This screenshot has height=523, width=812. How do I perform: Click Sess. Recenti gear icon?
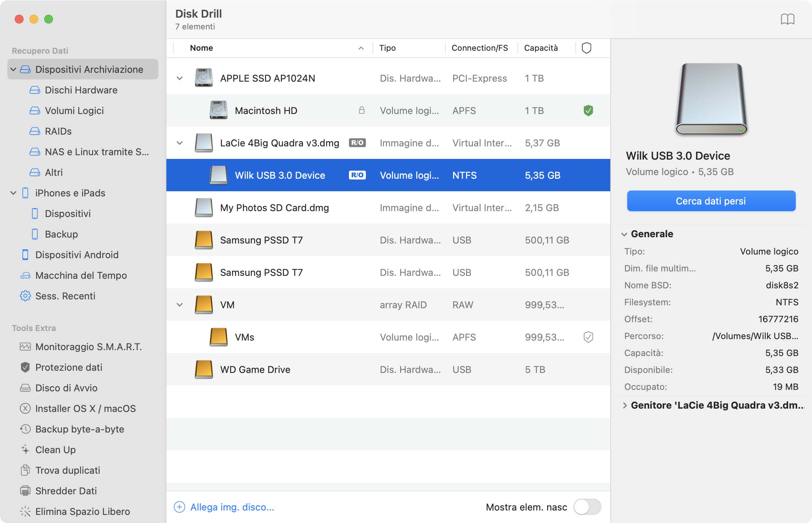(25, 296)
